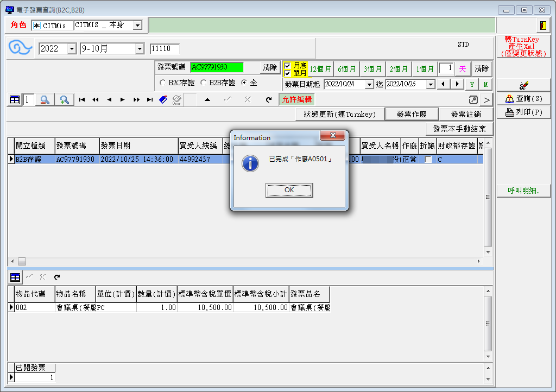Go to last record with navigator arrow
The height and width of the screenshot is (392, 556).
[x=150, y=100]
